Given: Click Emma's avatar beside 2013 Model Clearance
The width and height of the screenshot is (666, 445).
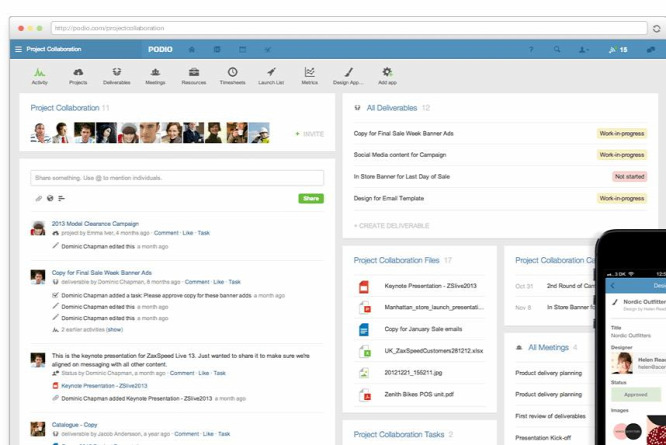Looking at the screenshot, I should [x=38, y=228].
